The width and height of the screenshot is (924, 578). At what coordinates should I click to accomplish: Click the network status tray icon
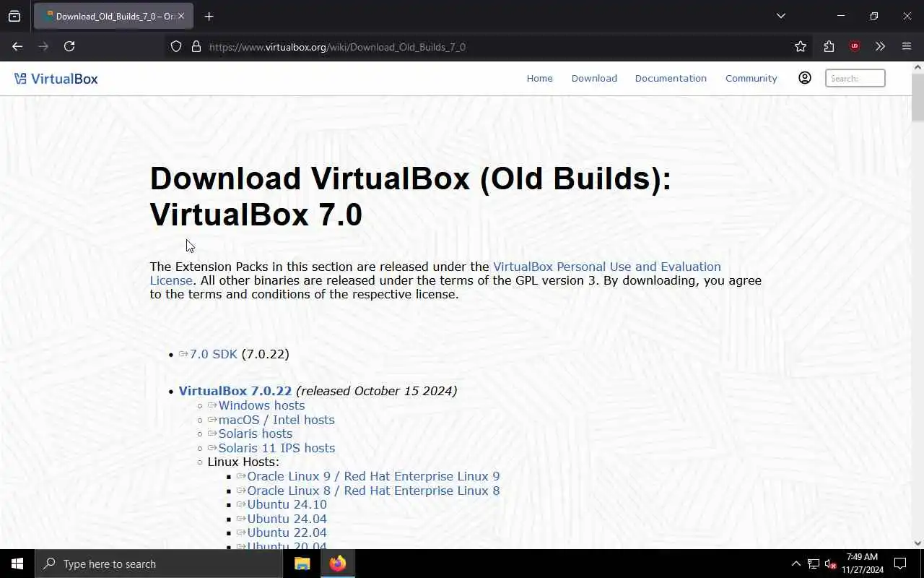coord(813,564)
